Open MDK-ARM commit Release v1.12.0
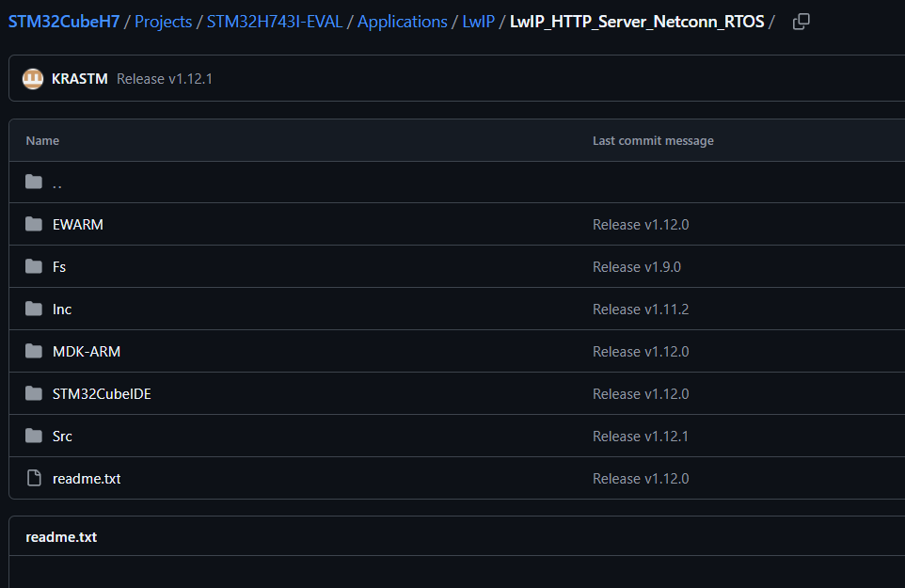The width and height of the screenshot is (905, 588). (x=641, y=352)
